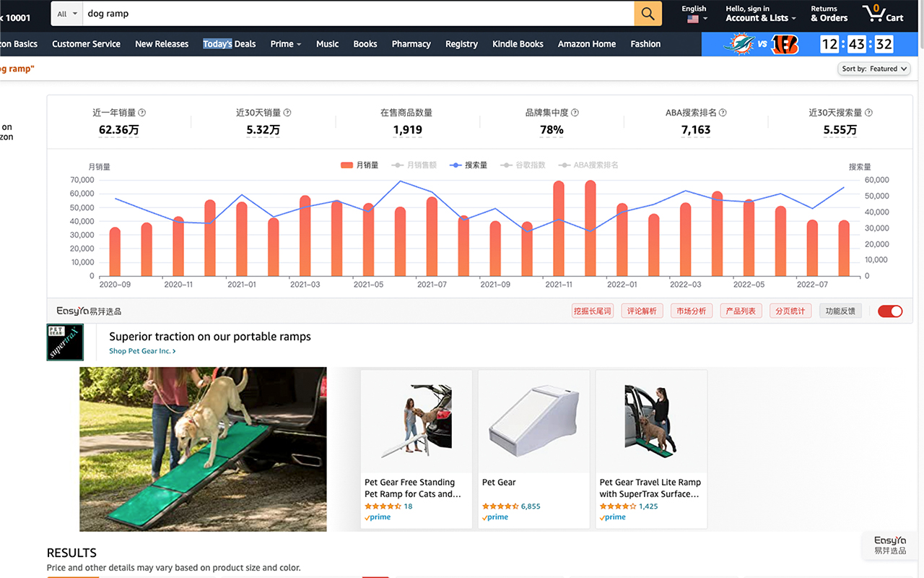
Task: Click the search magnifier icon
Action: pyautogui.click(x=648, y=13)
